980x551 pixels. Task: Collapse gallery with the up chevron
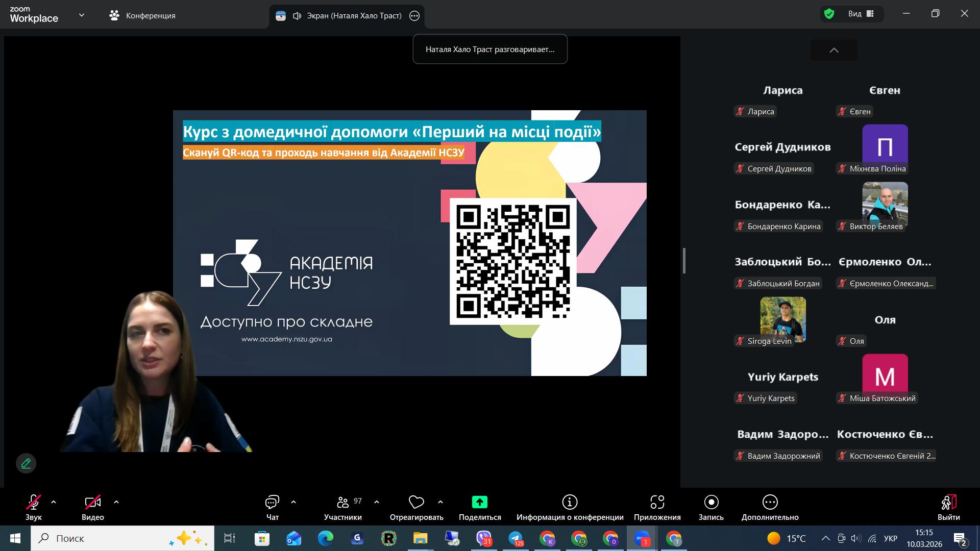coord(834,50)
